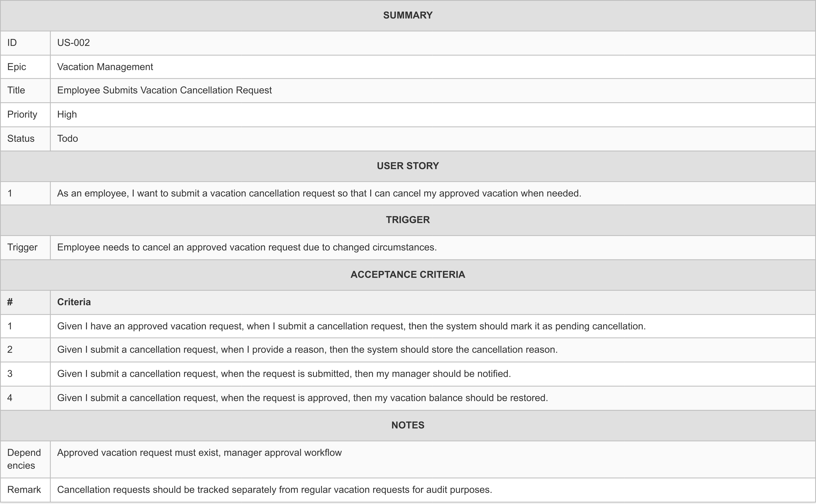Click the ACCEPTANCE CRITERIA section header
The height and width of the screenshot is (504, 816).
point(408,274)
